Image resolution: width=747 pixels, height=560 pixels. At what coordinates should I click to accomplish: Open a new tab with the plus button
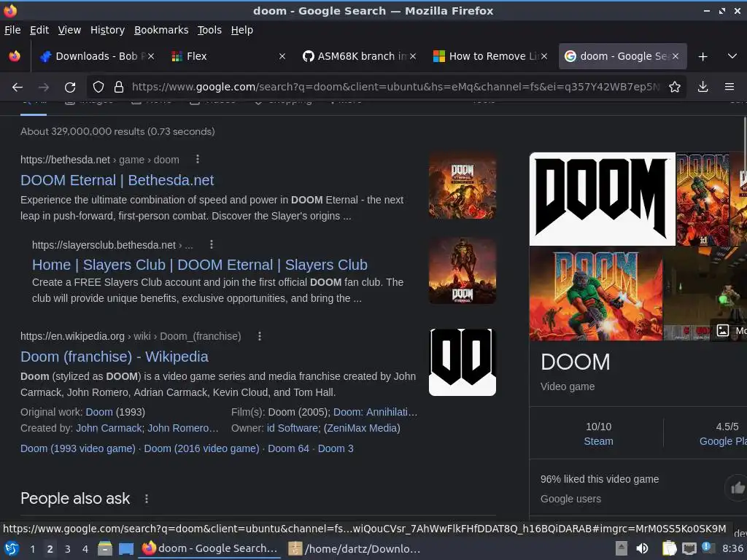(x=703, y=57)
